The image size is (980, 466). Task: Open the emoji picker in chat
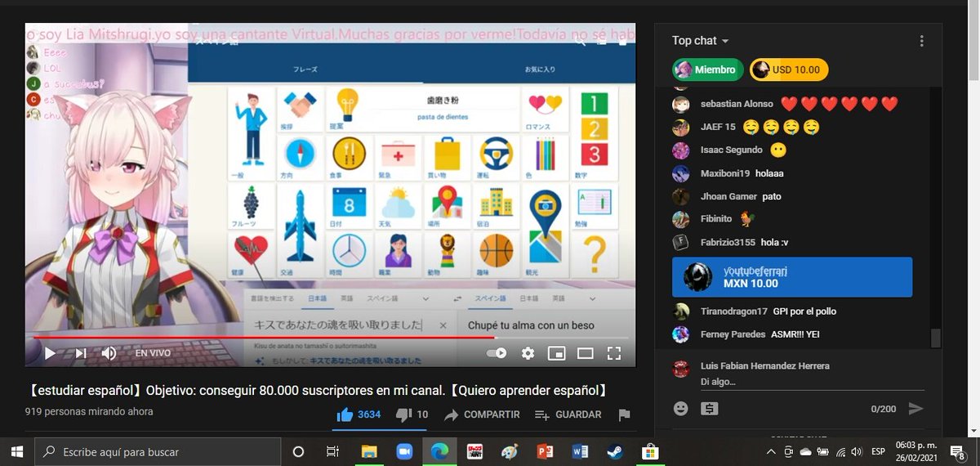[681, 408]
